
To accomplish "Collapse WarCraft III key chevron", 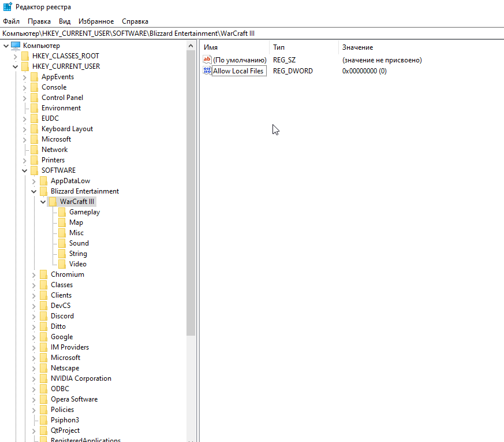I will [43, 202].
